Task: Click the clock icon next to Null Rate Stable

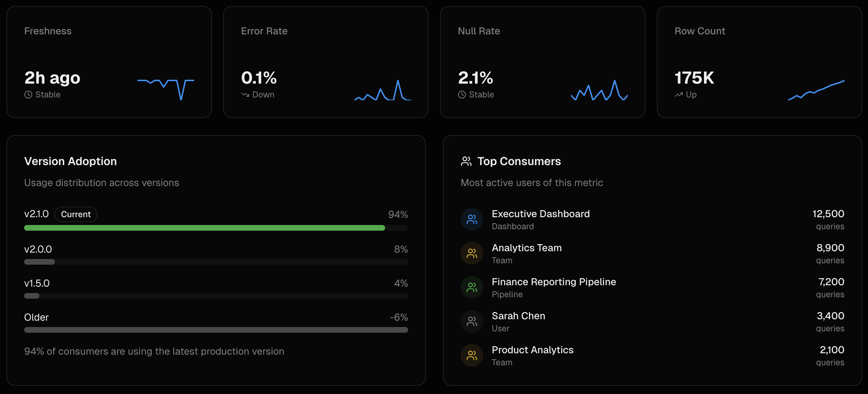Action: 462,95
